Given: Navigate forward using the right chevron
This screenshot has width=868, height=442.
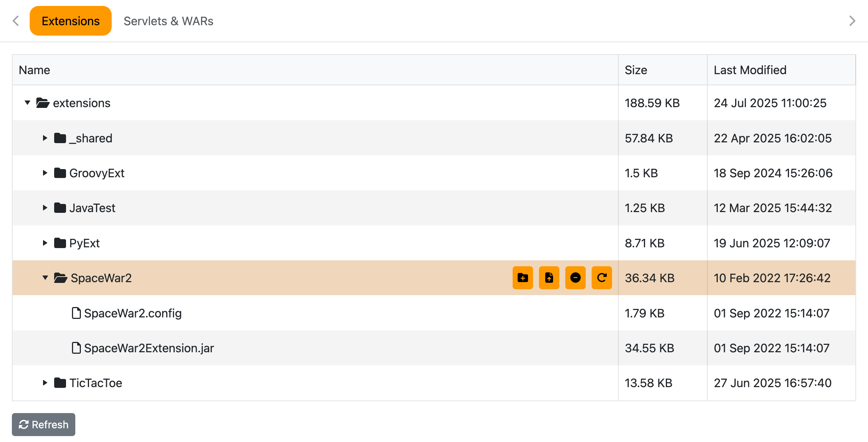Looking at the screenshot, I should coord(852,21).
